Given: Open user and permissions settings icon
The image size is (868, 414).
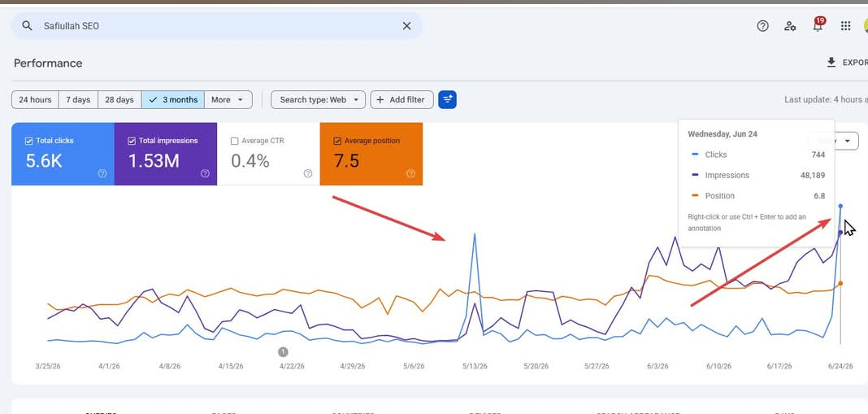Looking at the screenshot, I should coord(790,25).
